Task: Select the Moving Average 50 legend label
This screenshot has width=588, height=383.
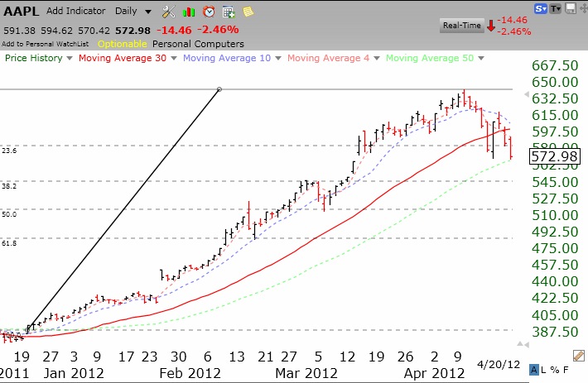Action: point(430,58)
